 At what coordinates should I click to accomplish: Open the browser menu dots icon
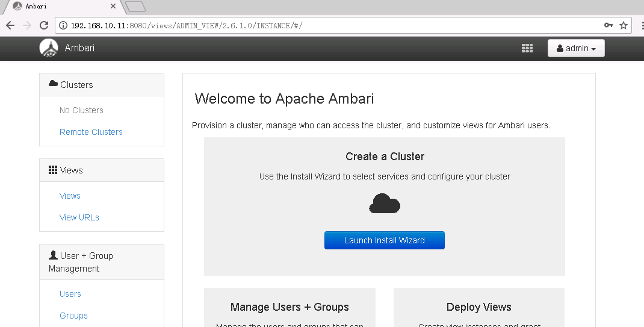[x=642, y=25]
